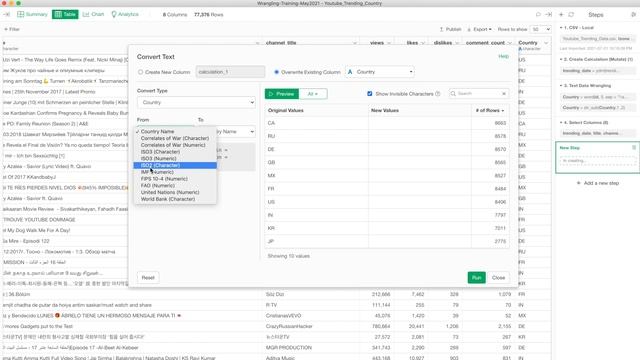Click the Close button in dialog

point(498,278)
